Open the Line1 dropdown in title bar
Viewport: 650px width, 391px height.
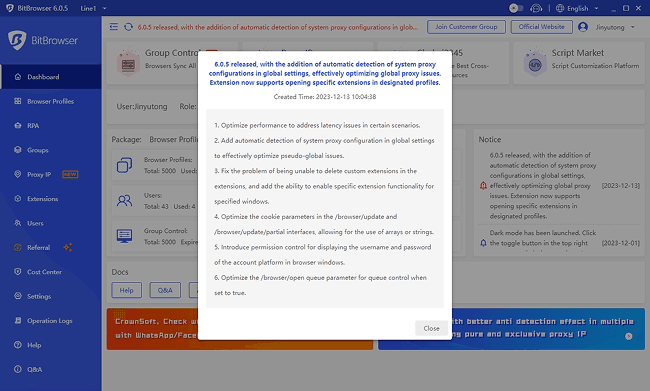pyautogui.click(x=94, y=8)
